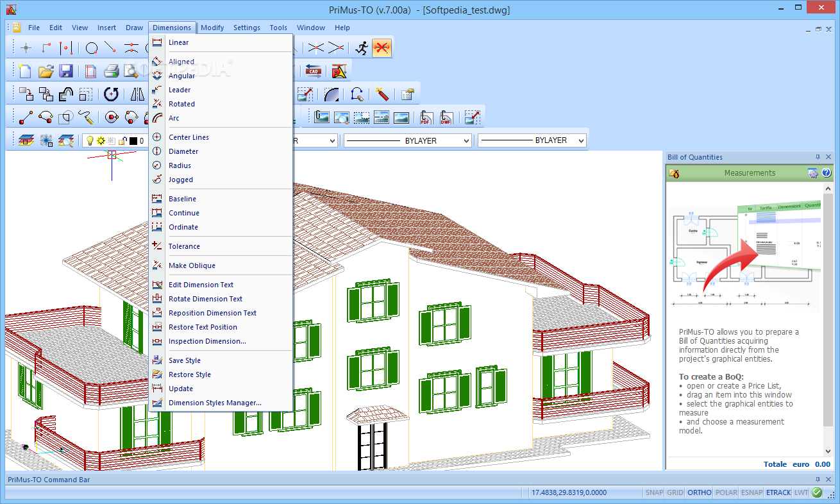Open the Properties sheet icon
Viewport: 840px width, 504px height.
[x=408, y=94]
